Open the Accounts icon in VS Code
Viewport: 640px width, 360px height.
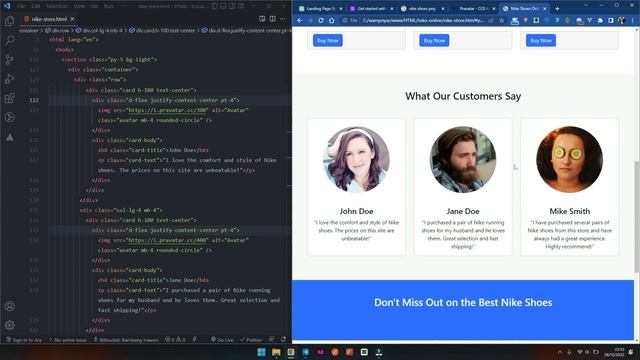[9, 306]
